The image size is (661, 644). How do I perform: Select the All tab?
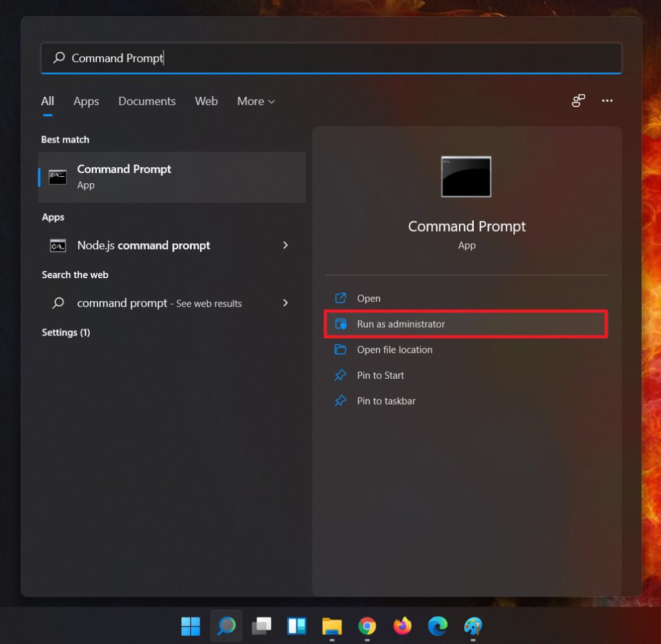[x=48, y=101]
